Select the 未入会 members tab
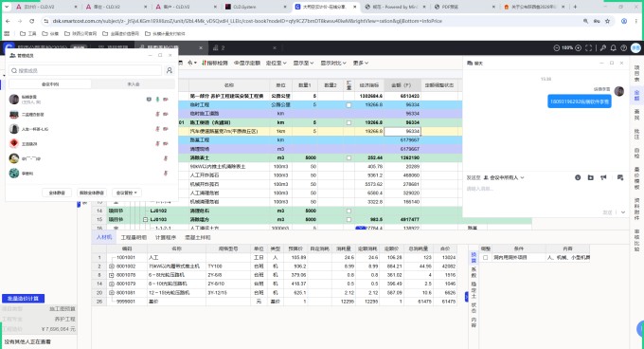This screenshot has width=644, height=349. click(134, 84)
